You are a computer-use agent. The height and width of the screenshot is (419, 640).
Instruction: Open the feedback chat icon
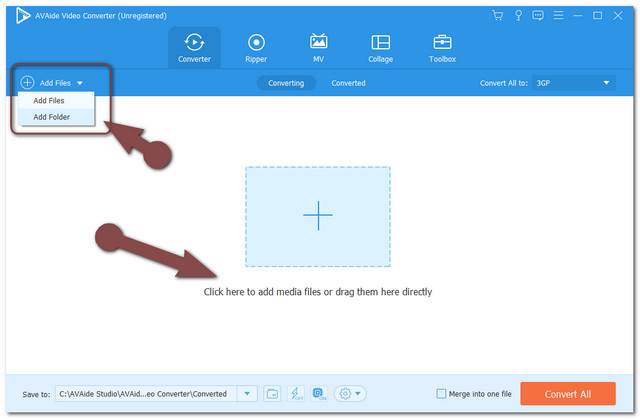coord(538,16)
